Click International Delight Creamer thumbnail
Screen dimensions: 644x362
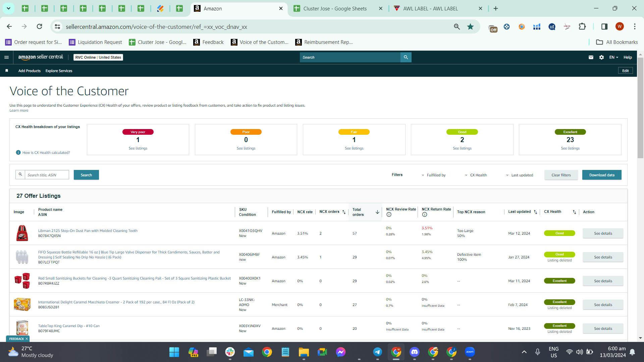tap(22, 304)
